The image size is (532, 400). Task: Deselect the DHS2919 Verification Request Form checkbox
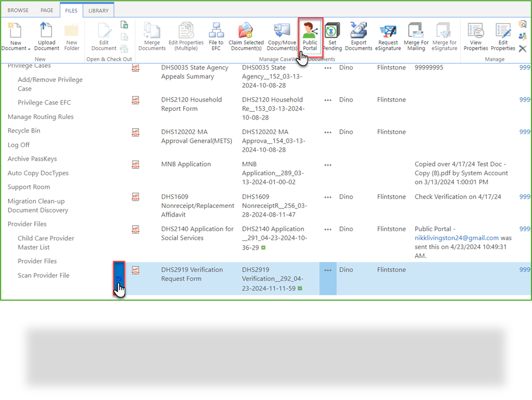coord(119,278)
